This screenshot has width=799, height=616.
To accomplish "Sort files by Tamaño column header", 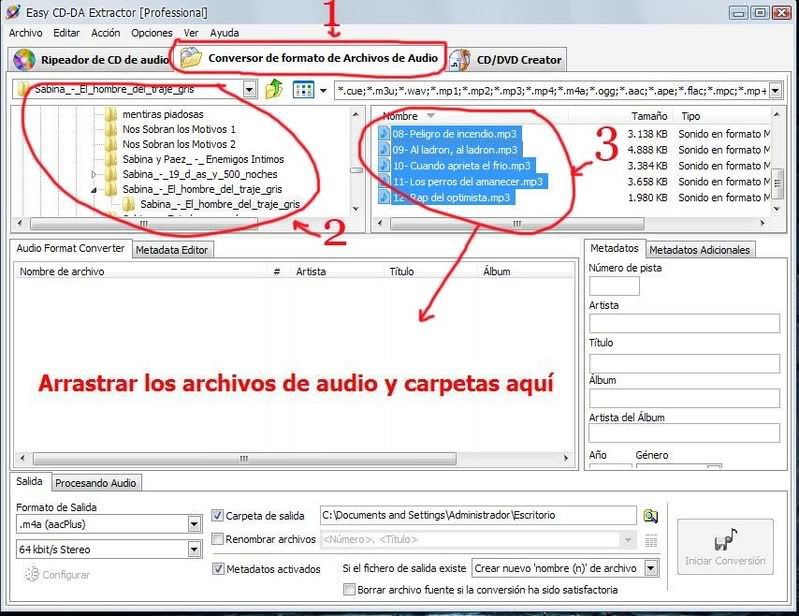I will click(x=649, y=116).
